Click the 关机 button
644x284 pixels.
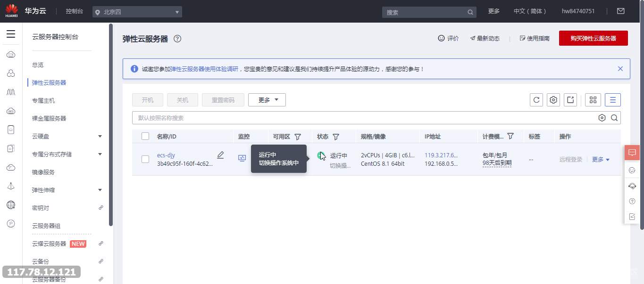183,100
